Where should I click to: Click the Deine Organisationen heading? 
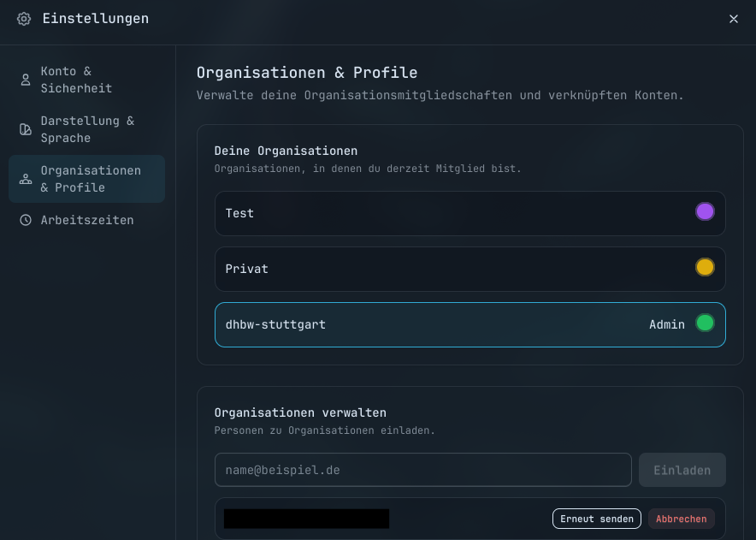coord(286,151)
